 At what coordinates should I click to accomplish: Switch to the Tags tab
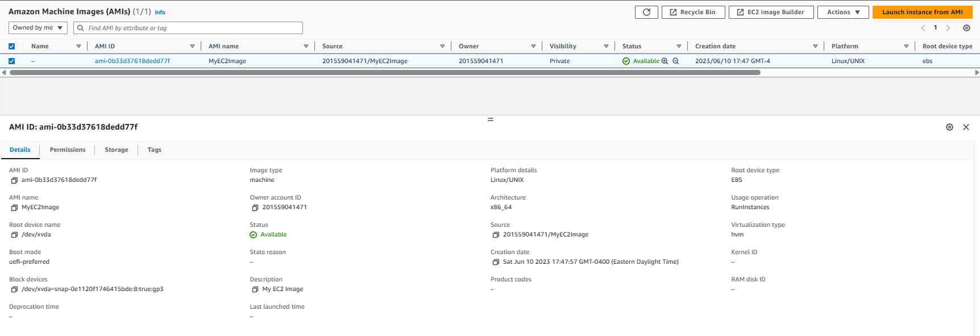tap(154, 150)
